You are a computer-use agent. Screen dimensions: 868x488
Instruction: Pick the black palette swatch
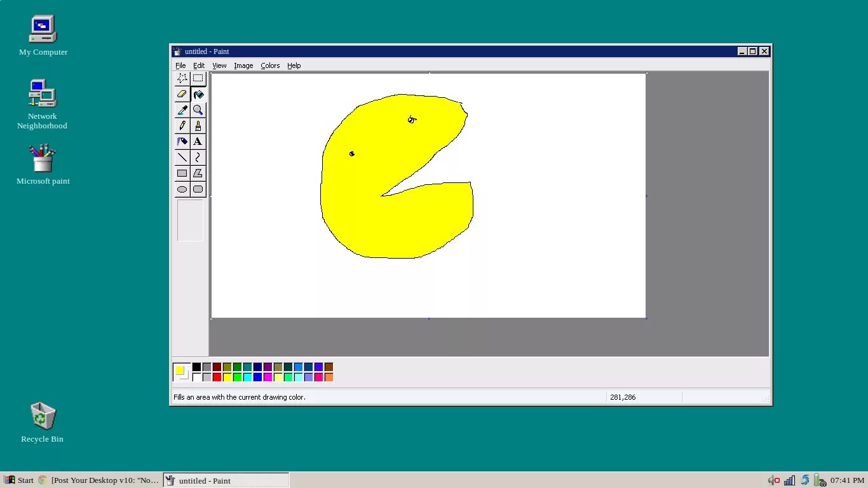coord(196,367)
